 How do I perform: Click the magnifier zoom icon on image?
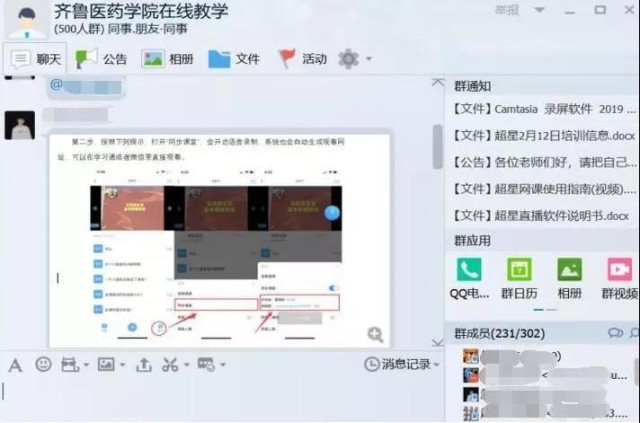(x=375, y=335)
